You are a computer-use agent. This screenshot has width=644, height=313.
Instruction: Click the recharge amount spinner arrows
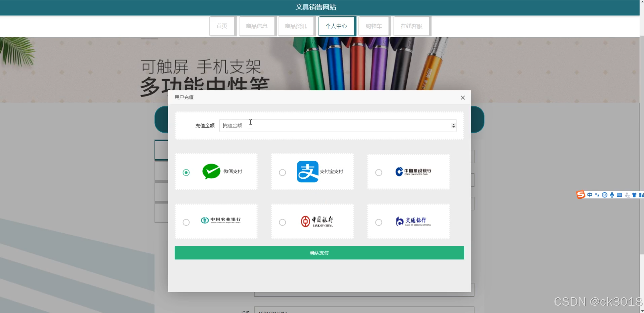pos(453,125)
